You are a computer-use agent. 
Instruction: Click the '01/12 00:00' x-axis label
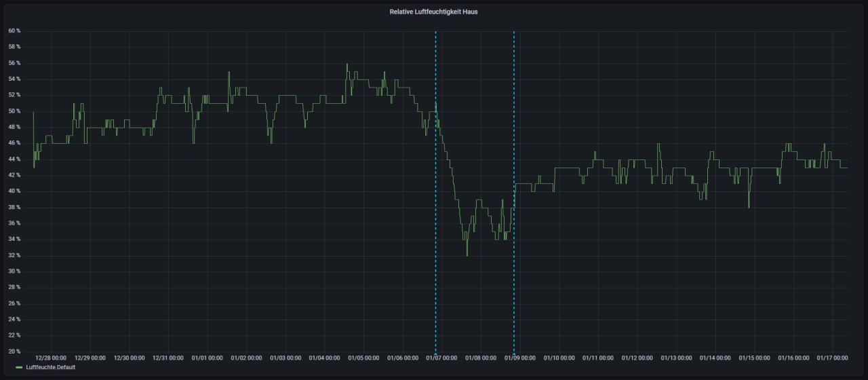point(637,358)
